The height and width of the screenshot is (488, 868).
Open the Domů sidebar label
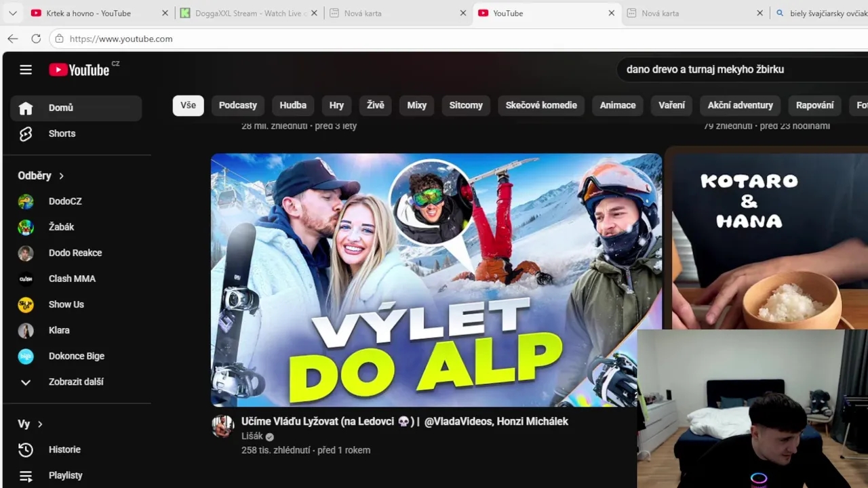point(61,108)
